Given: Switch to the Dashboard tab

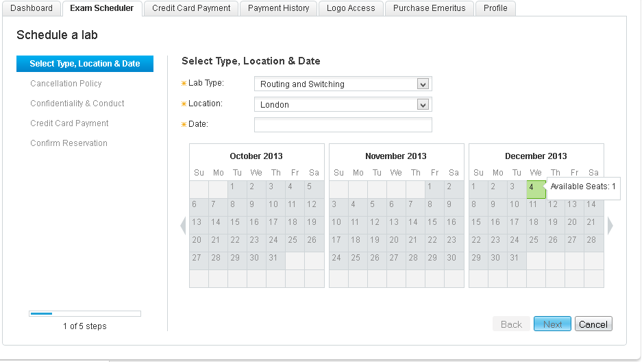Looking at the screenshot, I should [32, 8].
